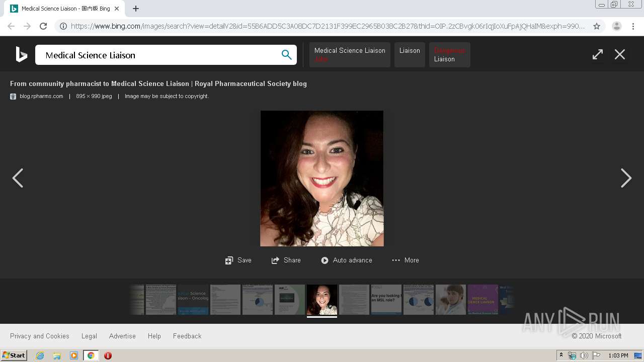Open the volume control in the system tray
This screenshot has width=644, height=362.
584,355
